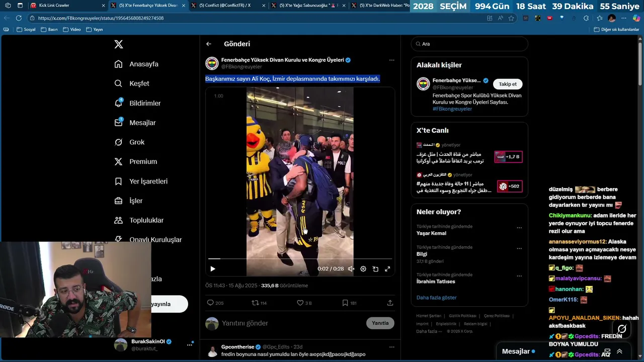The width and height of the screenshot is (644, 362).
Task: Click the browser address bar URL
Action: (x=101, y=18)
